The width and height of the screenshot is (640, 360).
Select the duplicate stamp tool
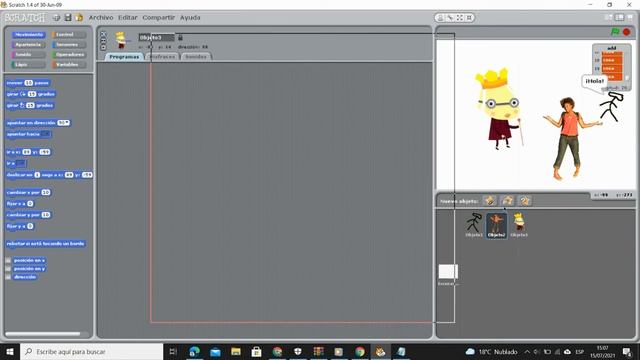[x=440, y=18]
